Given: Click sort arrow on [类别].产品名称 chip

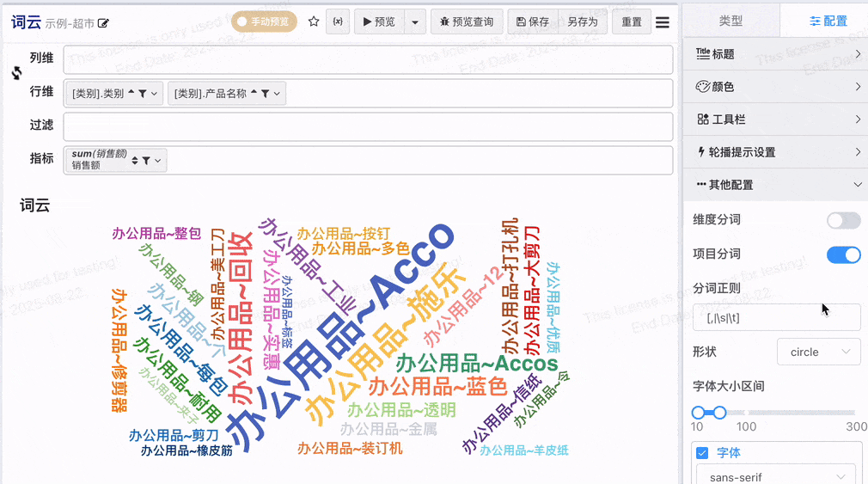Looking at the screenshot, I should 254,92.
